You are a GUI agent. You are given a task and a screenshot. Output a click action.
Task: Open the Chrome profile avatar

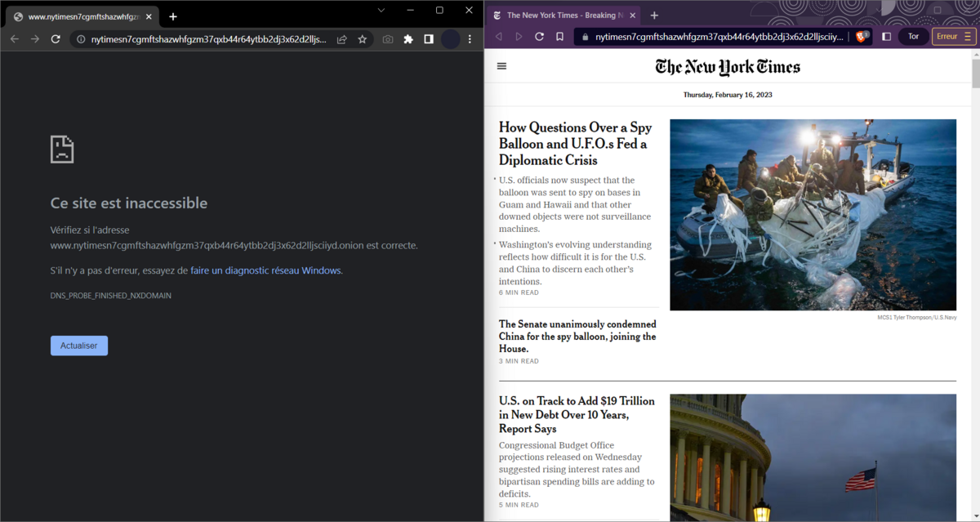coord(450,38)
